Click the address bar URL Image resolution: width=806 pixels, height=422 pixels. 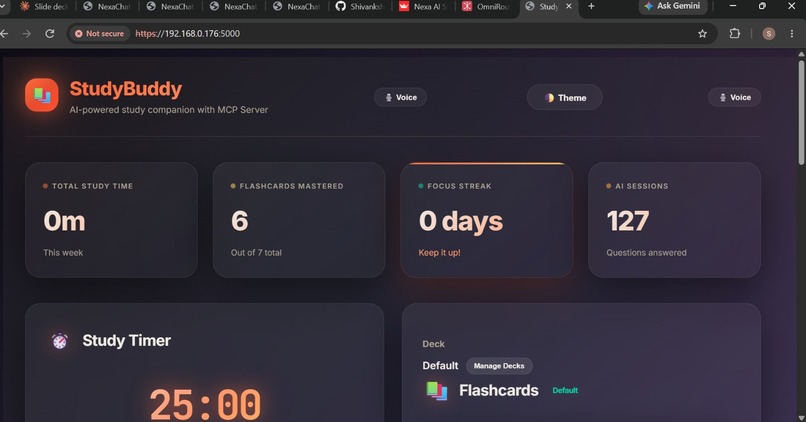[188, 33]
